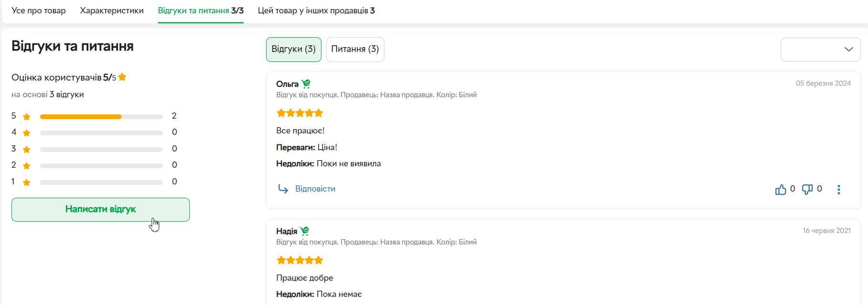Click verified purchase cart icon next to Ольга

(x=306, y=84)
